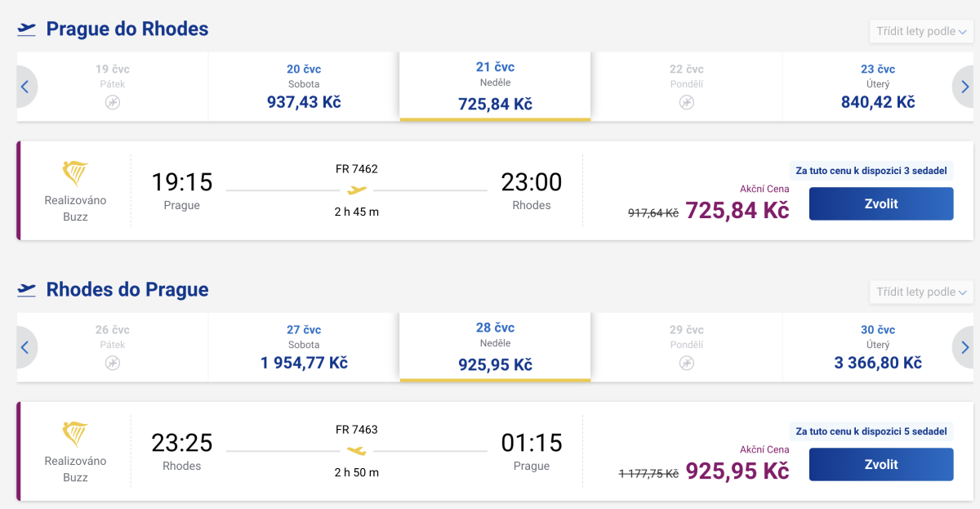This screenshot has width=980, height=509.
Task: Open the outbound Třídit lety podle dropdown
Action: 920,31
